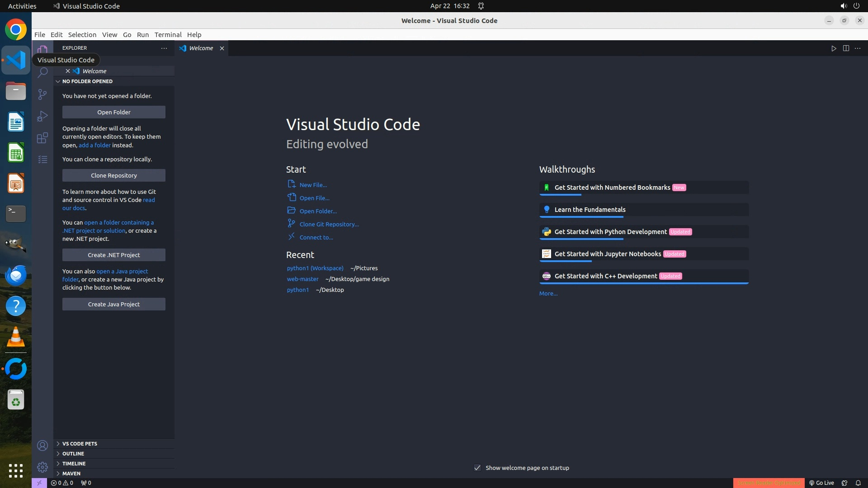This screenshot has width=868, height=488.
Task: Expand the Timeline section
Action: 74,464
